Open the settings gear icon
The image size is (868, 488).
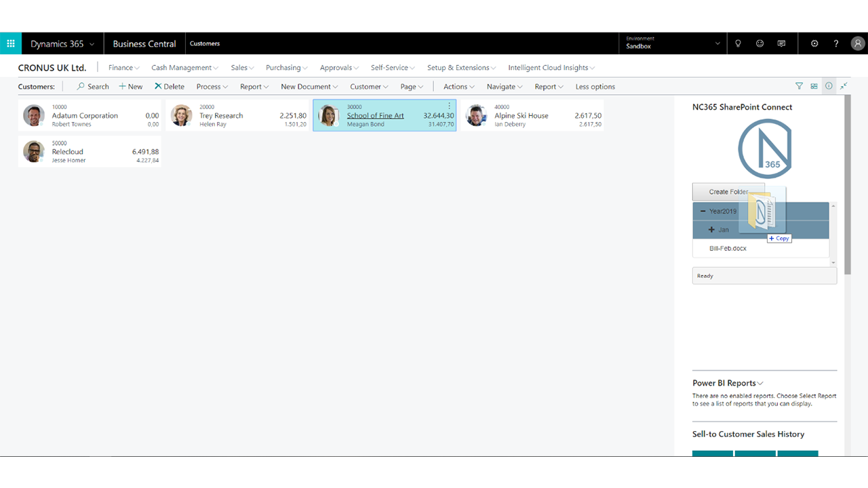coord(814,43)
